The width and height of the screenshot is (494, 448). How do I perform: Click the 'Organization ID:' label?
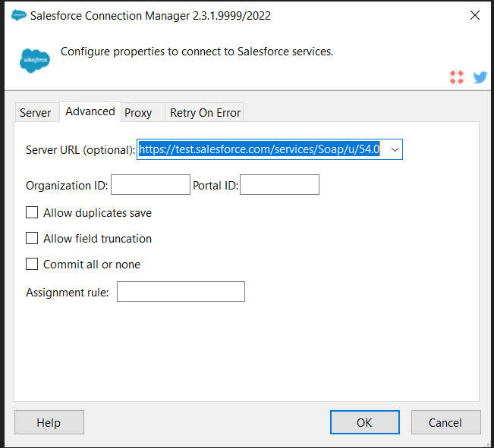pos(67,186)
